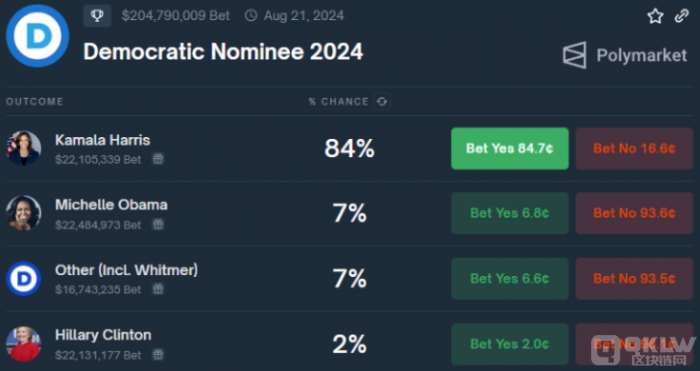Choose Bet Yes 6.8¢ for Michelle Obama

coord(510,213)
